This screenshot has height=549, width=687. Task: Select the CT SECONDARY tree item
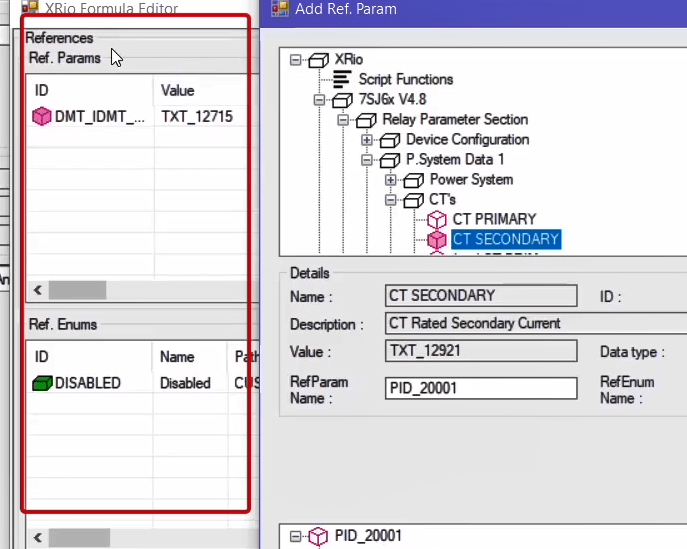coord(505,239)
